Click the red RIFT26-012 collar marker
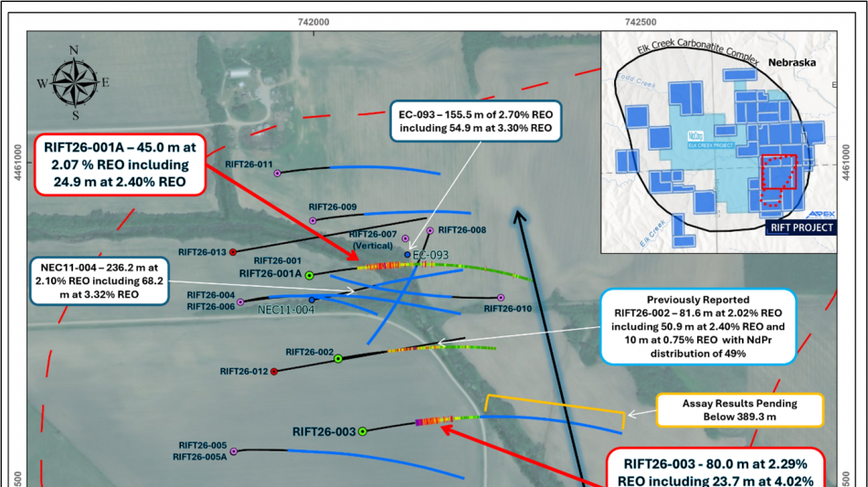 [x=274, y=371]
